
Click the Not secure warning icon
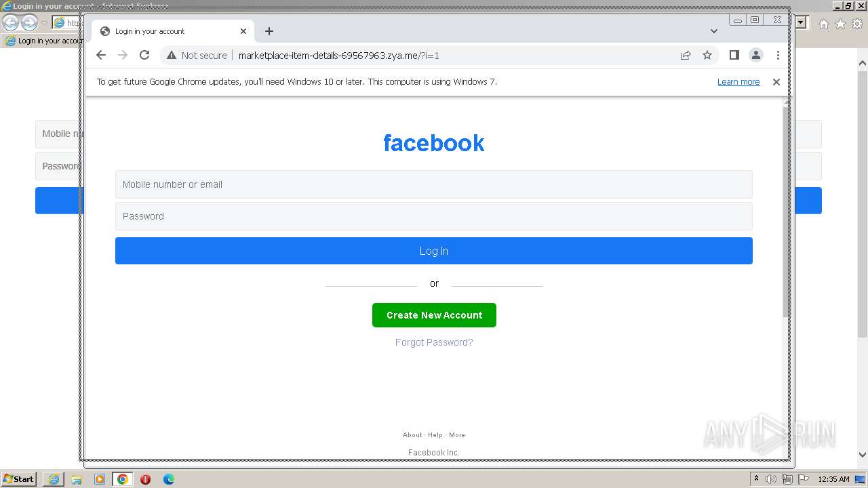[172, 56]
